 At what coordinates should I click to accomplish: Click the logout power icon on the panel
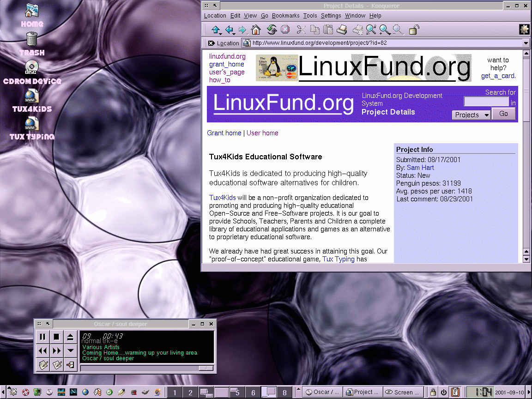coord(443,392)
